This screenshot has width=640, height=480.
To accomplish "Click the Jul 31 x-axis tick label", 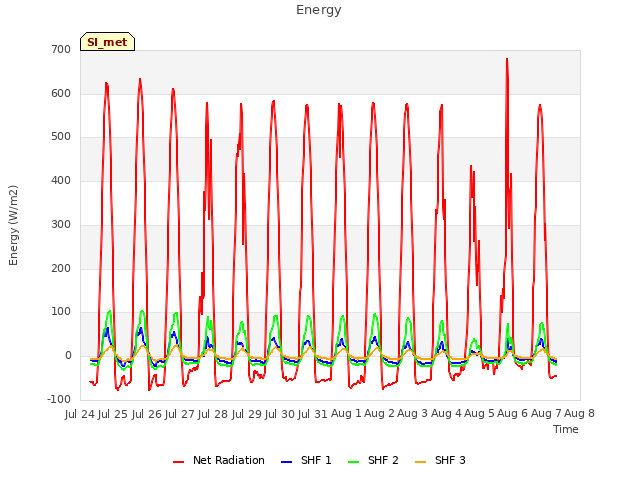I will coord(313,414).
